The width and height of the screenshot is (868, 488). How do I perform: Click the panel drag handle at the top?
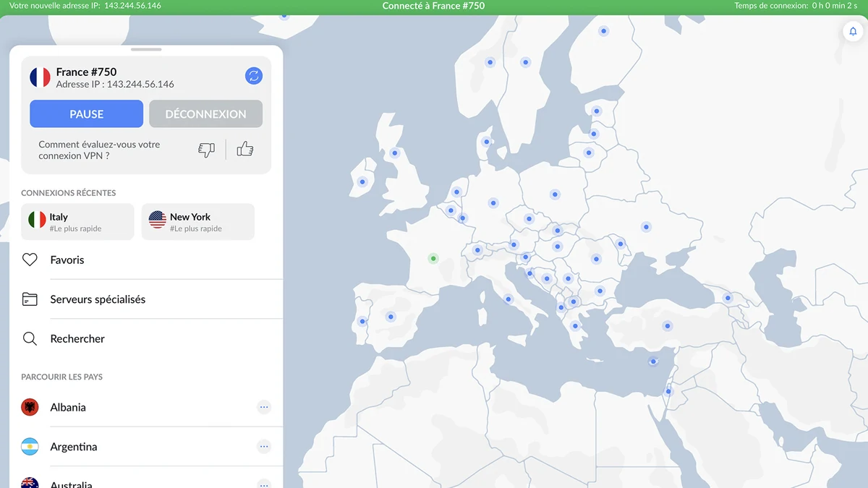(146, 49)
